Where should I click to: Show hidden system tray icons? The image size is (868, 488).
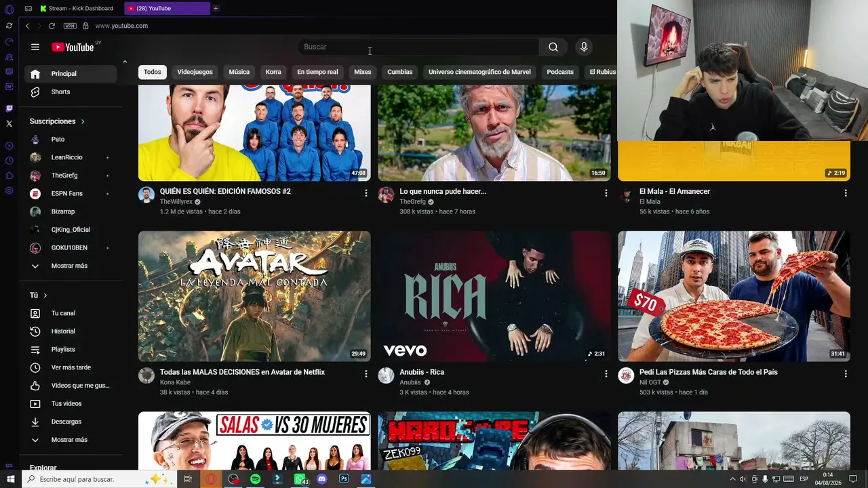pyautogui.click(x=732, y=479)
